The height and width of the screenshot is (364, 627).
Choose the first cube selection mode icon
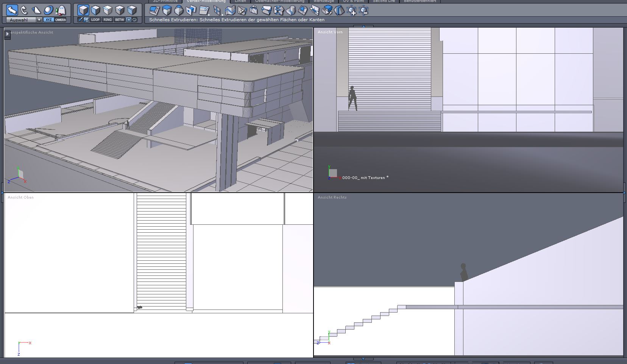tap(83, 10)
